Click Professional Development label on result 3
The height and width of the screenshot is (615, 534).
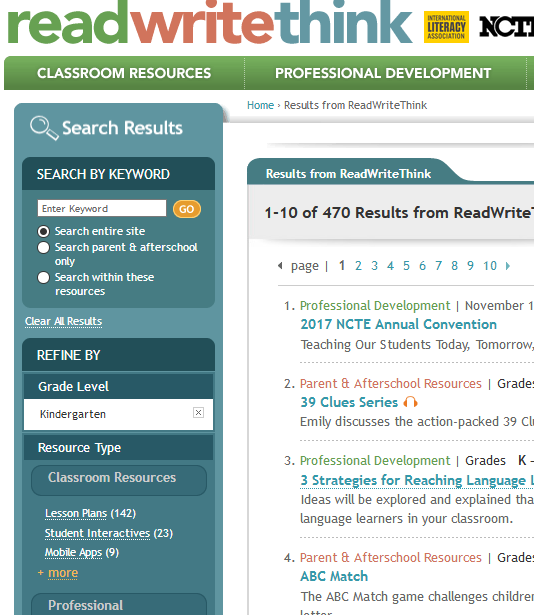(x=375, y=460)
